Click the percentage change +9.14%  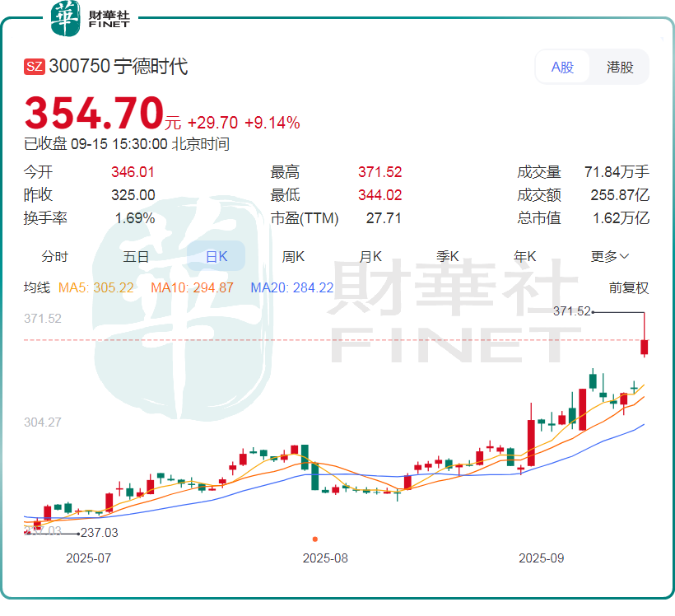coord(272,123)
